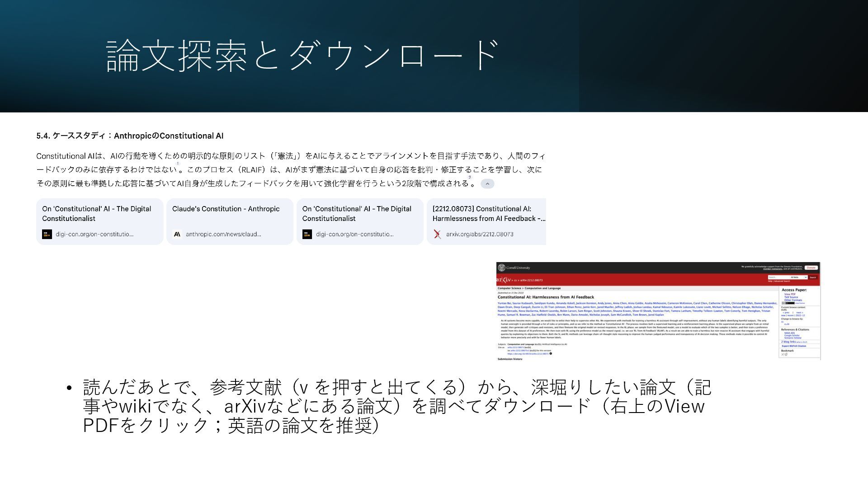Viewport: 868px width, 488px height.
Task: Click the Google Scholar reference link
Action: (792, 335)
